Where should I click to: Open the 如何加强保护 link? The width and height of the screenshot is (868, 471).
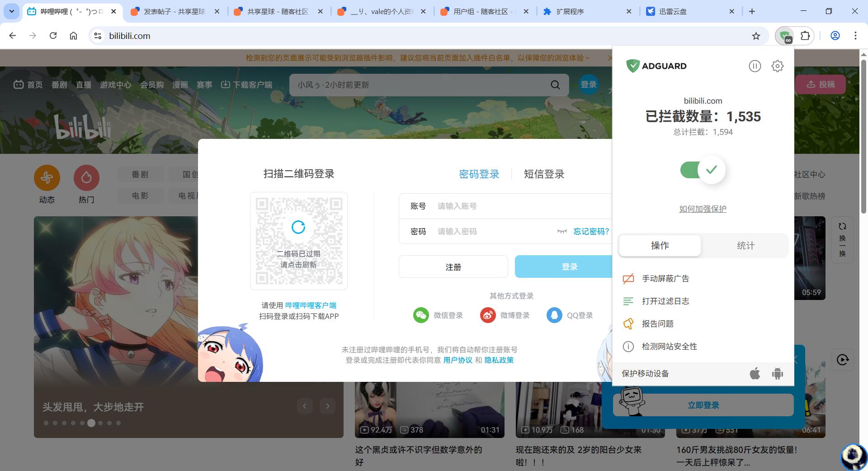(x=703, y=209)
